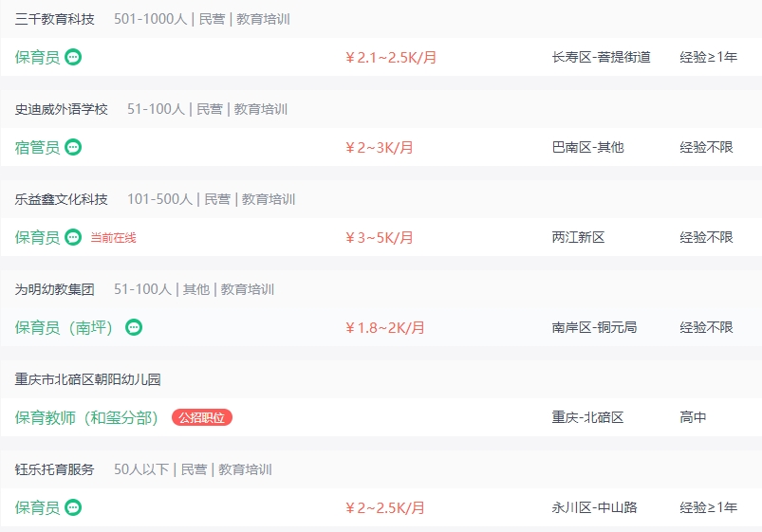Open 乐益鑫文化科技 company page

[x=62, y=199]
